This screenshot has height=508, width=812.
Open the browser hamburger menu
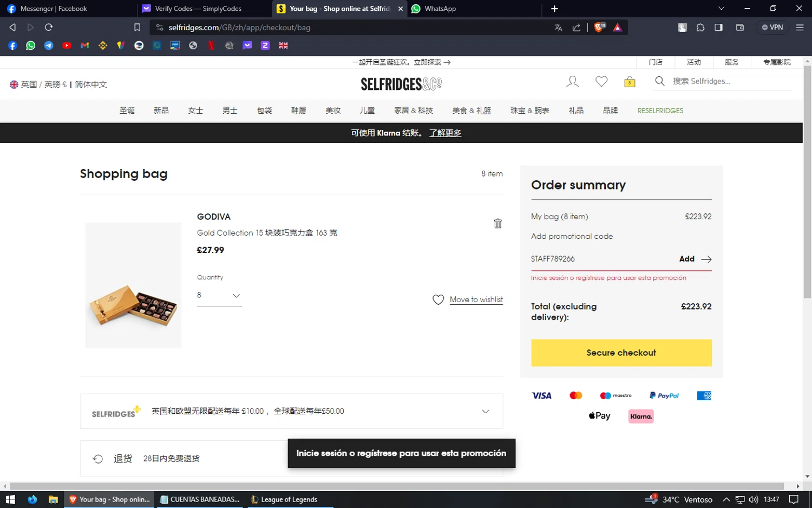point(800,28)
